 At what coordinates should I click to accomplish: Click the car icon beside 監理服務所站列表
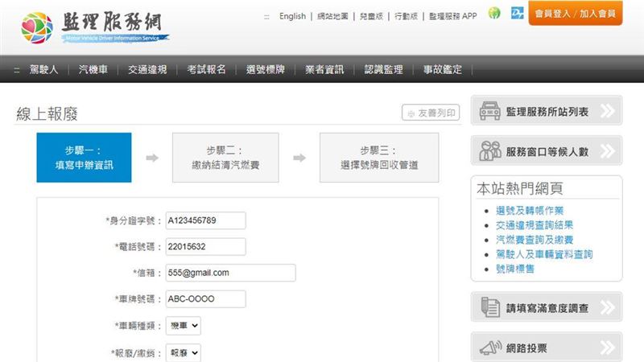pos(490,111)
